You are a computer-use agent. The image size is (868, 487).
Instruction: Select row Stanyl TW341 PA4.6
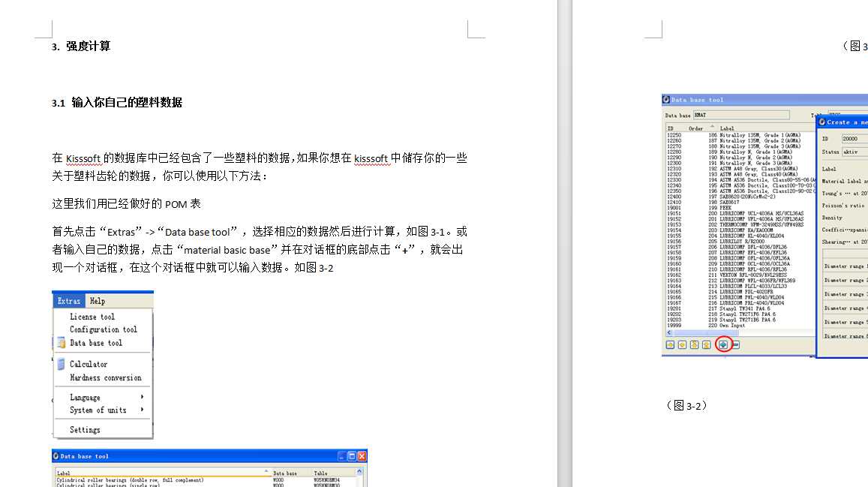coord(740,308)
